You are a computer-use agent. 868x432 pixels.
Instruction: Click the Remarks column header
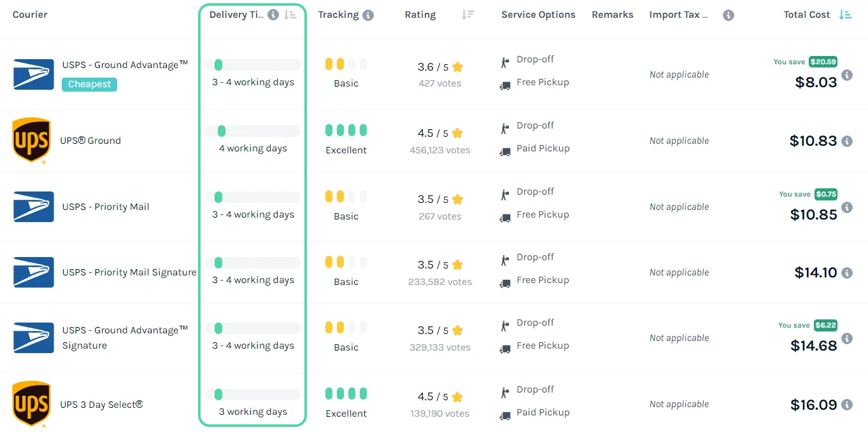pyautogui.click(x=613, y=15)
